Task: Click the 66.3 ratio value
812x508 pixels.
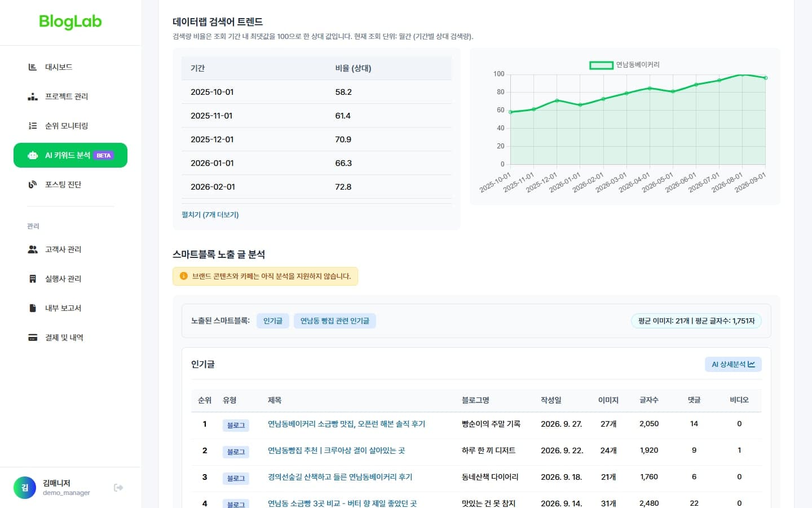Action: tap(343, 163)
